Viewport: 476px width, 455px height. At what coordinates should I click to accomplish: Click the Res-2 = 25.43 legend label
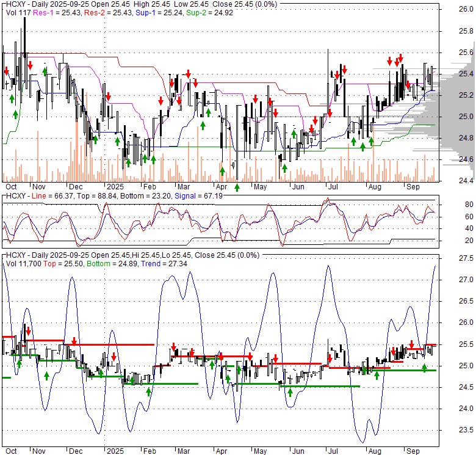109,13
